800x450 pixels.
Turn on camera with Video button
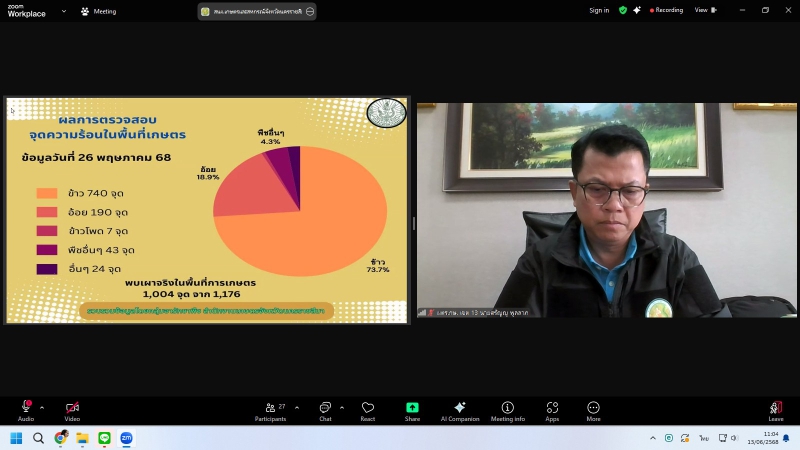(72, 408)
